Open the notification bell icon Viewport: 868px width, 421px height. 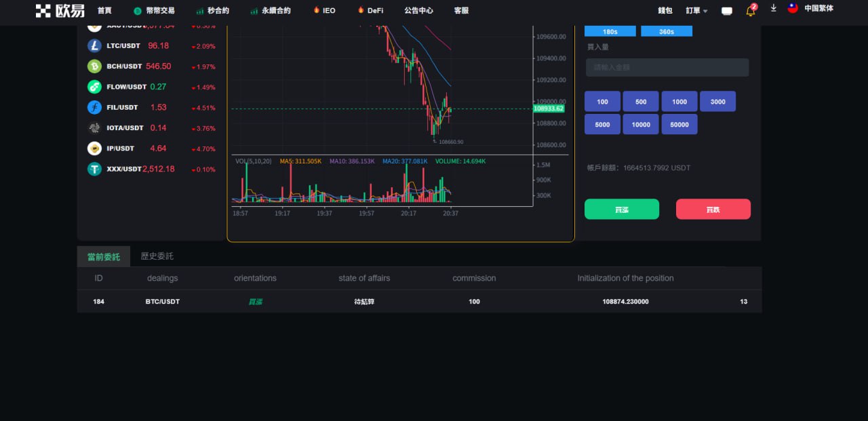[x=751, y=11]
